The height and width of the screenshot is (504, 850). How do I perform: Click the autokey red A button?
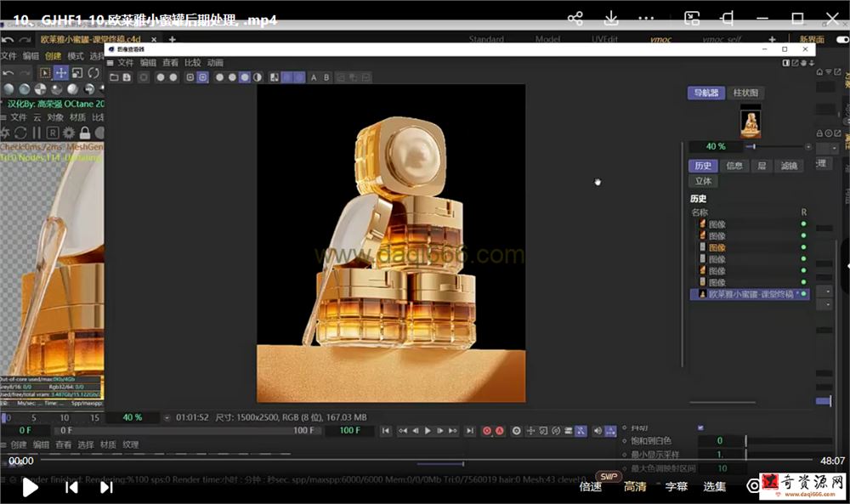(500, 431)
